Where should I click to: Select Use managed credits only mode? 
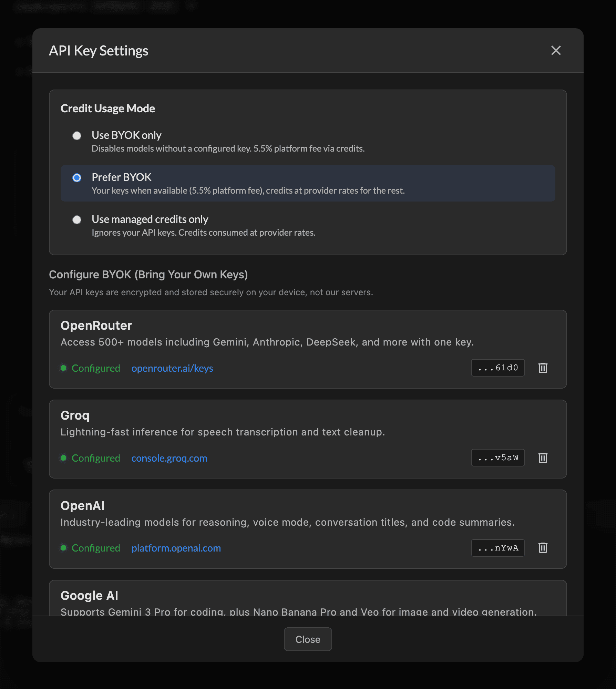click(x=77, y=220)
